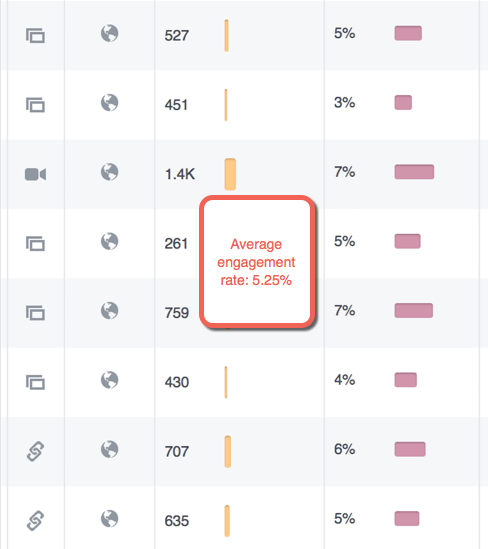
Task: Click the reach value 707
Action: [177, 452]
